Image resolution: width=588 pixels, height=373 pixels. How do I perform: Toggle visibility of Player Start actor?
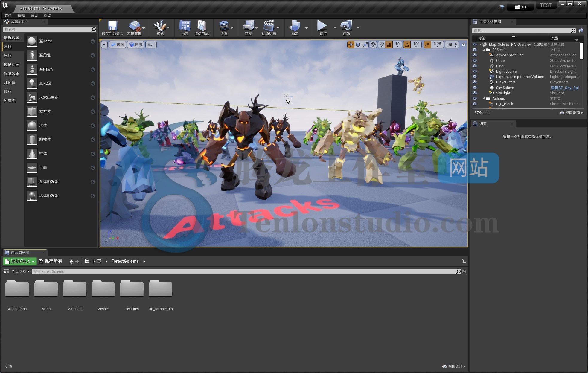tap(475, 82)
